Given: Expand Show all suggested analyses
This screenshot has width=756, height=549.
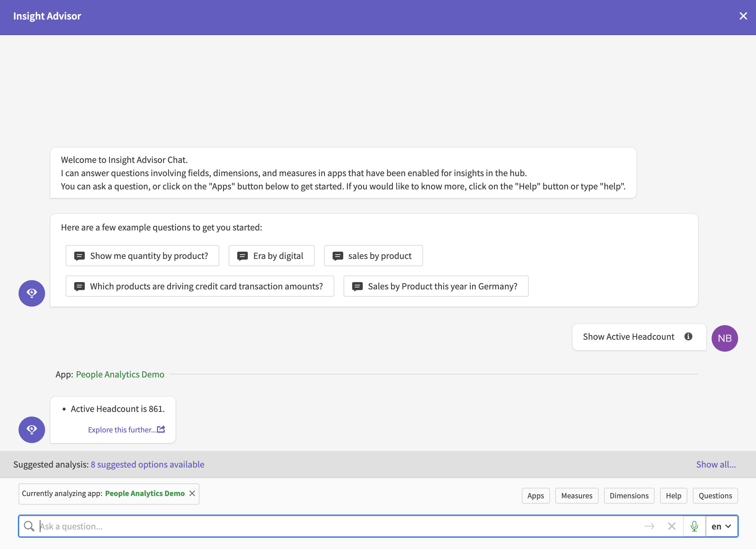Looking at the screenshot, I should (716, 464).
